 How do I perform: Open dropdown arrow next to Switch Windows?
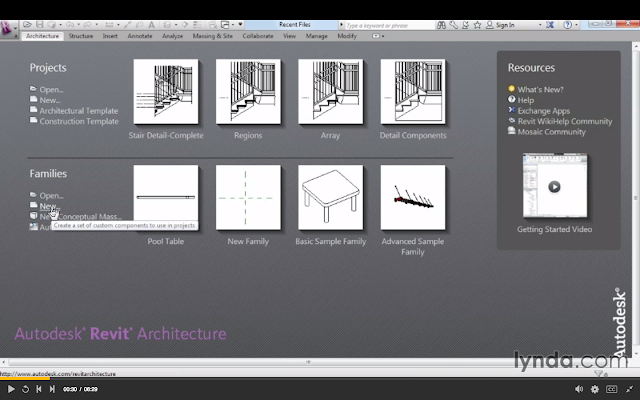(x=233, y=25)
